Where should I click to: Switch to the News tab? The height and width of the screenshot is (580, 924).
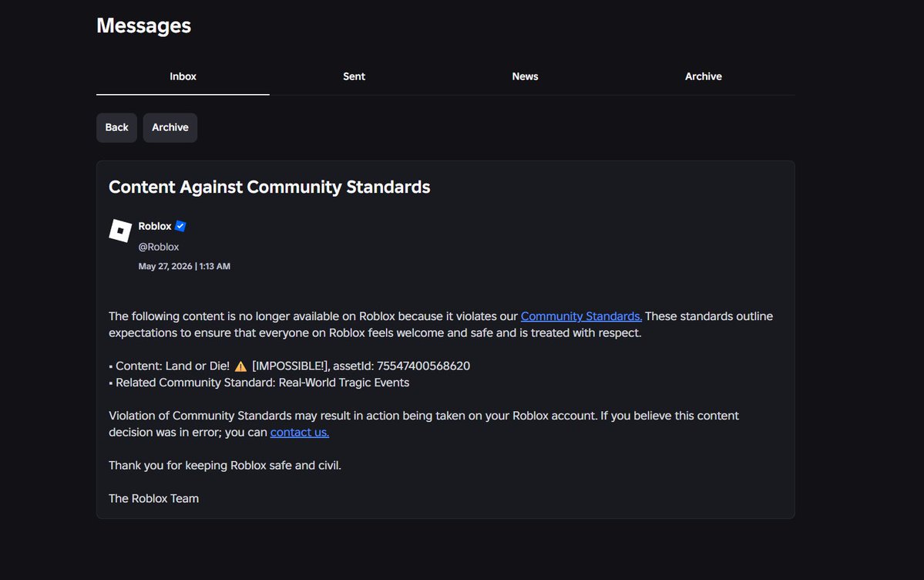click(525, 76)
